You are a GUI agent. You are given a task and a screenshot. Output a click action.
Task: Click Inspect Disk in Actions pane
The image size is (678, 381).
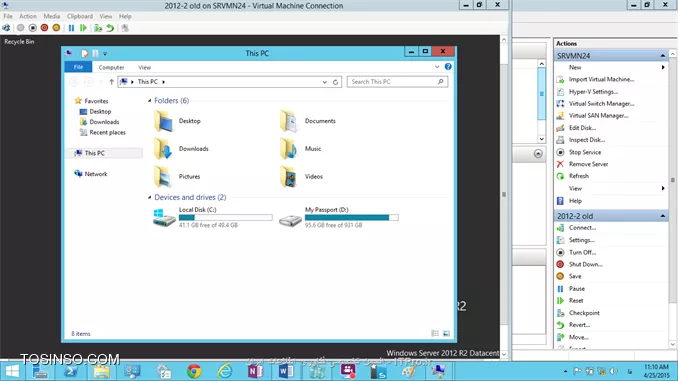(587, 140)
